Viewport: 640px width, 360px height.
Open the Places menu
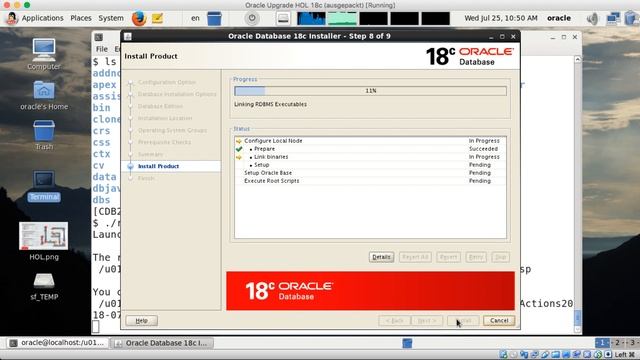[81, 18]
